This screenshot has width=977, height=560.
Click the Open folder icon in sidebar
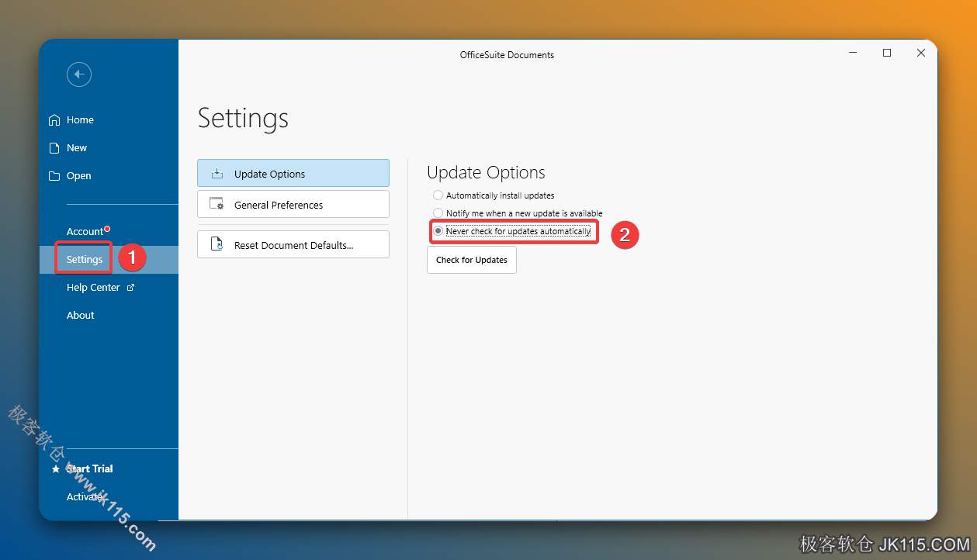(x=54, y=176)
